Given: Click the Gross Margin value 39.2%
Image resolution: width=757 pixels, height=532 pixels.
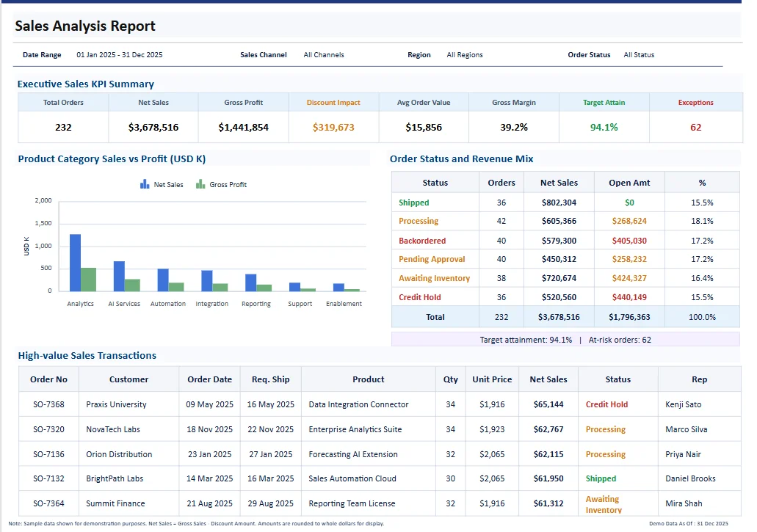Looking at the screenshot, I should (x=514, y=128).
